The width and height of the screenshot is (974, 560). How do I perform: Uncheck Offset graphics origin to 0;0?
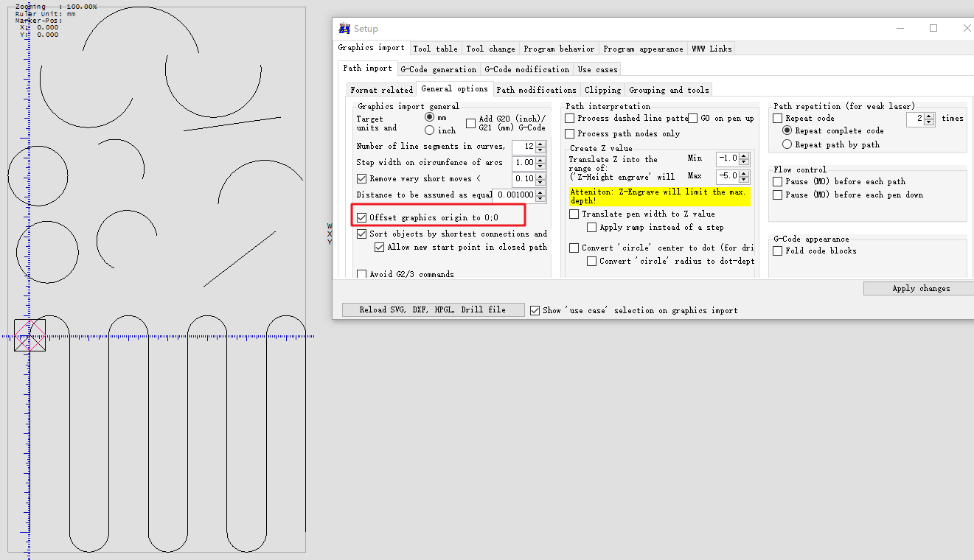click(362, 218)
